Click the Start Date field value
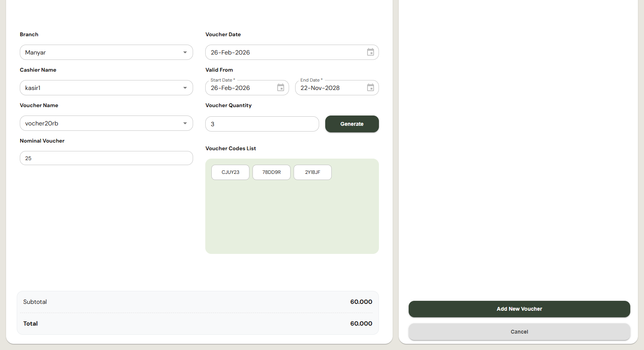644x350 pixels. pos(230,88)
